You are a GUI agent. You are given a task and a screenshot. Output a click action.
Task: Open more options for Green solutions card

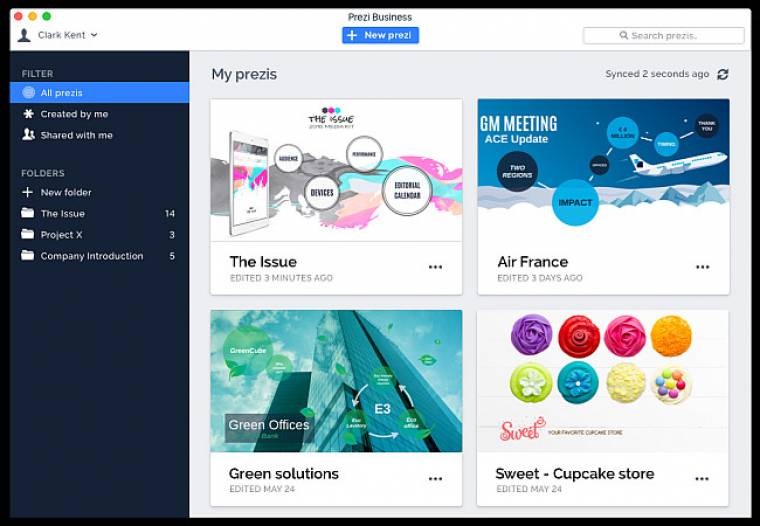coord(435,478)
